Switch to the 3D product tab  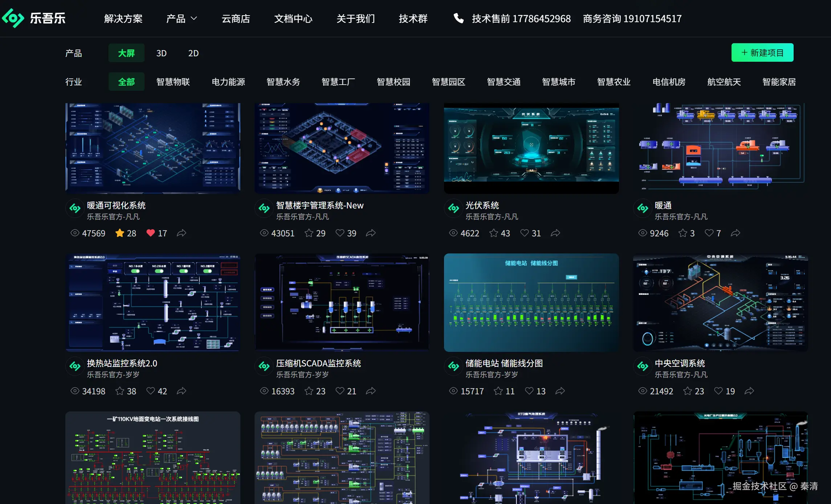[161, 53]
